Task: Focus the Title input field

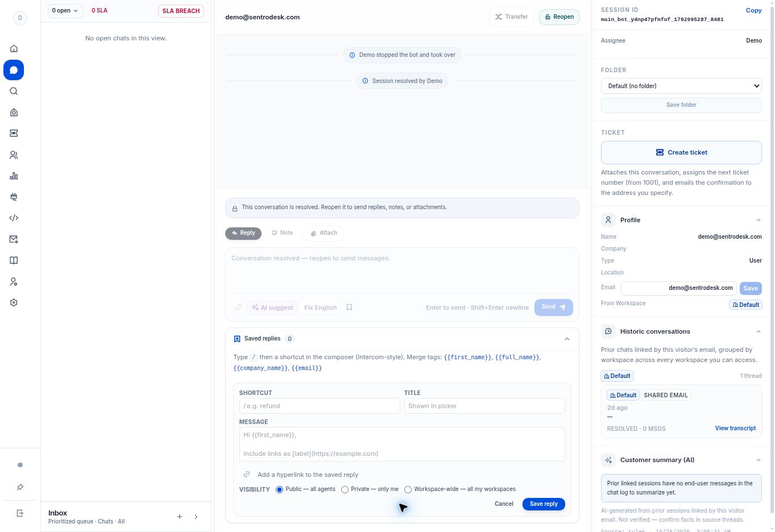Action: point(484,406)
